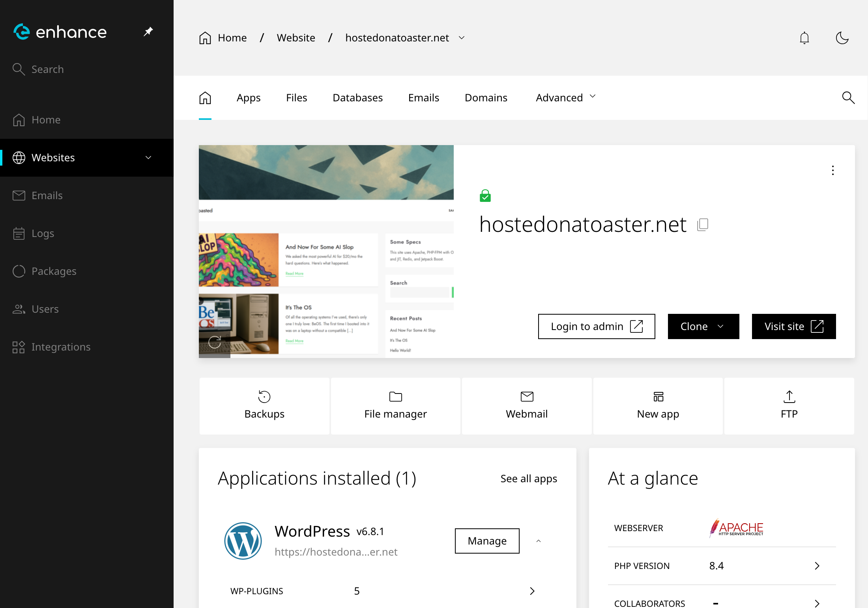Click the sidebar Search field
Screen dimensions: 868x608
(x=47, y=69)
